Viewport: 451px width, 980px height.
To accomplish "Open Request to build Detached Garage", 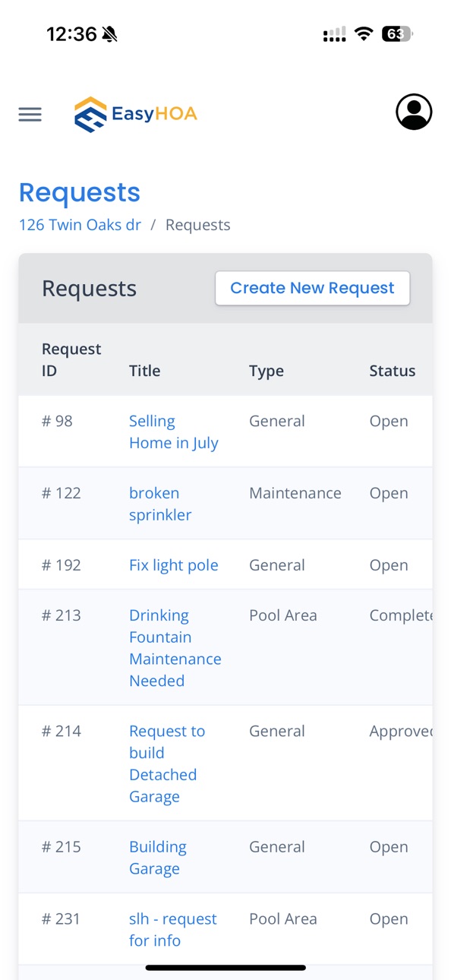I will click(x=167, y=763).
